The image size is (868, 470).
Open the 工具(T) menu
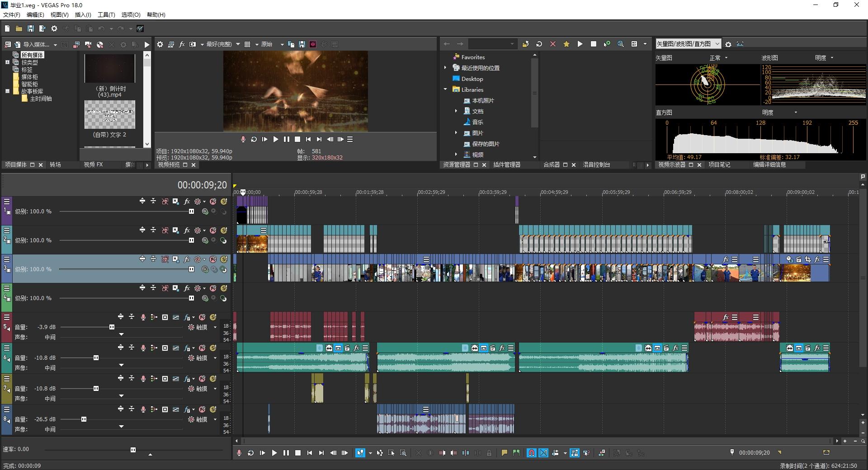(x=106, y=15)
